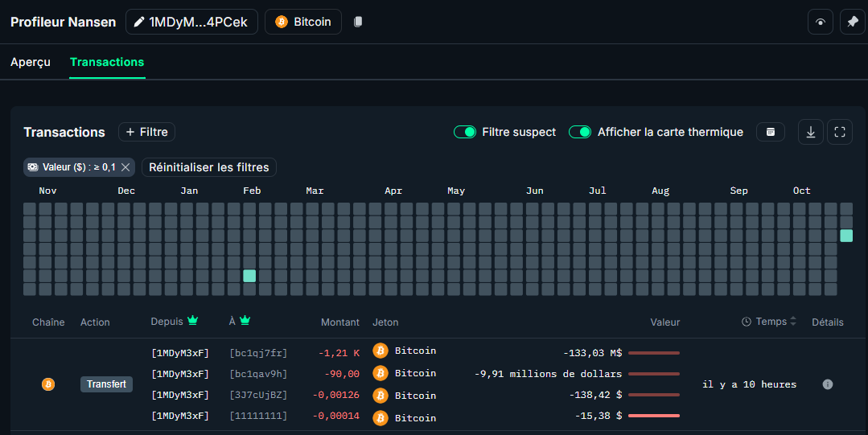The height and width of the screenshot is (435, 868).
Task: Click recipient address [bc1qj7fr]
Action: [x=258, y=352]
